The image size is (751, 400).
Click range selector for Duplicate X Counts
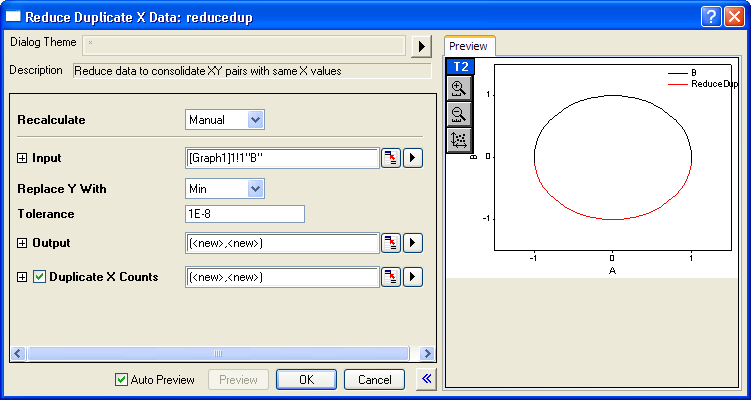click(x=390, y=277)
